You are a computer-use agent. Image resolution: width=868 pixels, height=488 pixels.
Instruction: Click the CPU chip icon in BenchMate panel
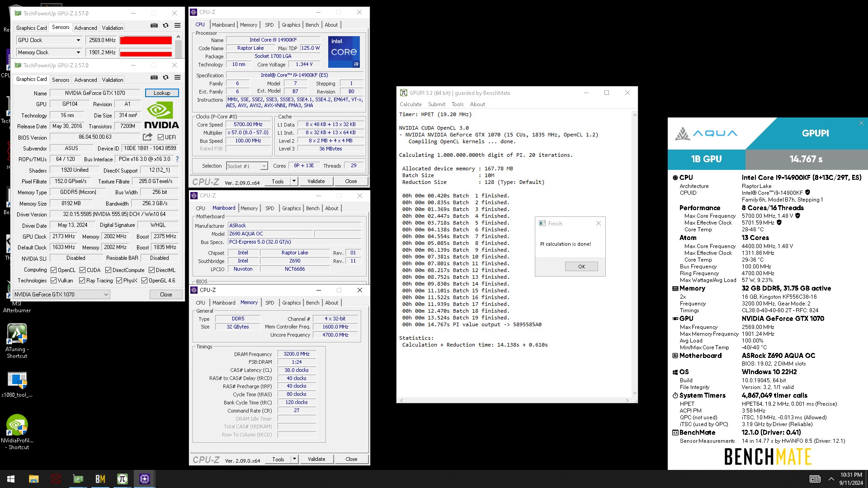[675, 178]
